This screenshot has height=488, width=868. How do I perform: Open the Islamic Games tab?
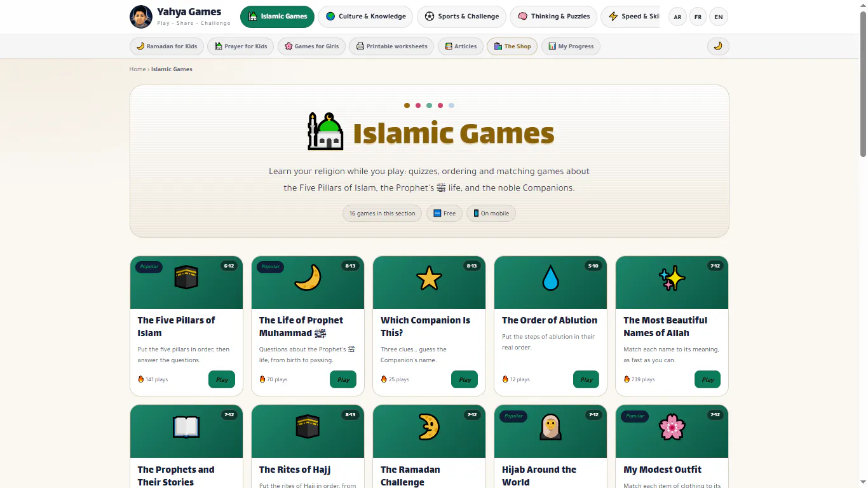point(277,17)
